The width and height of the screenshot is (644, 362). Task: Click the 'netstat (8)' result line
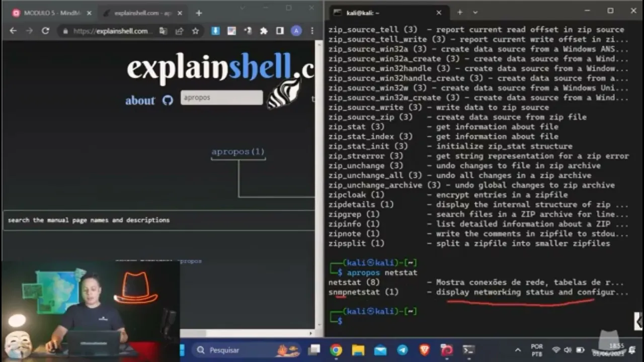(x=476, y=283)
